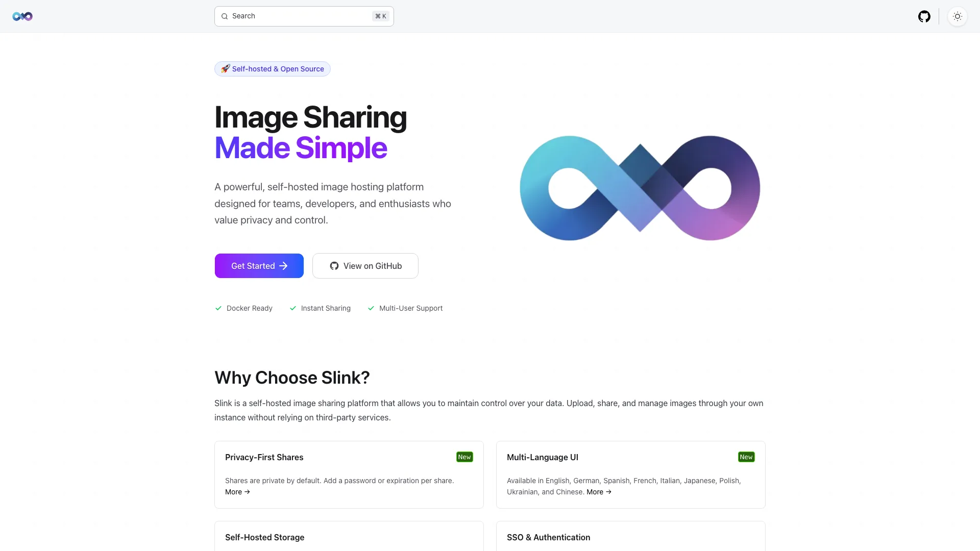The height and width of the screenshot is (551, 980).
Task: Click New badge on Multi-Language UI card
Action: pyautogui.click(x=746, y=457)
